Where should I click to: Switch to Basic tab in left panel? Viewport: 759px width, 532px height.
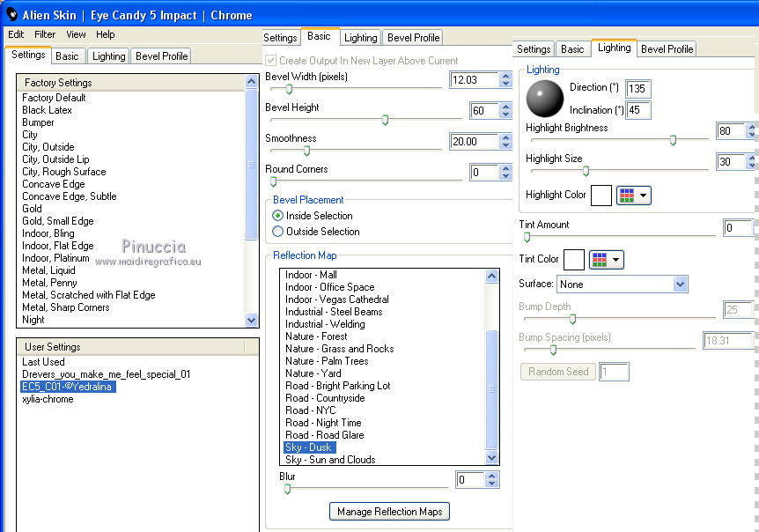point(67,56)
